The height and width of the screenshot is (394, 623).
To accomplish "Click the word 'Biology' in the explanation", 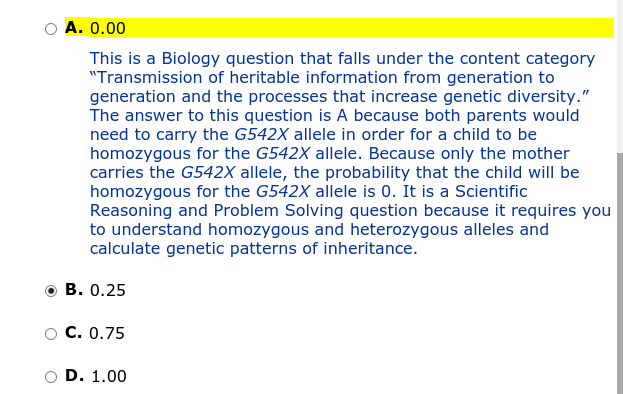I will click(190, 59).
